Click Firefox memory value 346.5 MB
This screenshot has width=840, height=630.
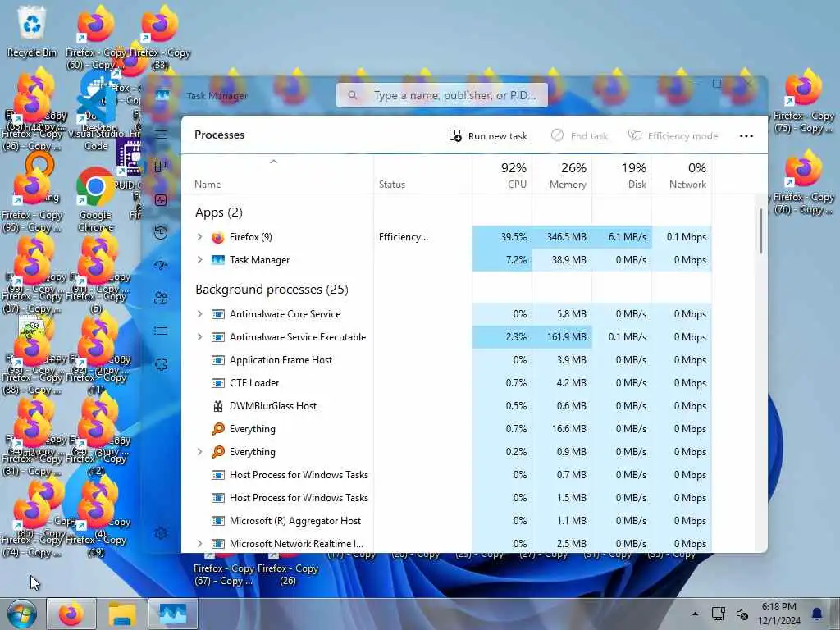click(566, 237)
